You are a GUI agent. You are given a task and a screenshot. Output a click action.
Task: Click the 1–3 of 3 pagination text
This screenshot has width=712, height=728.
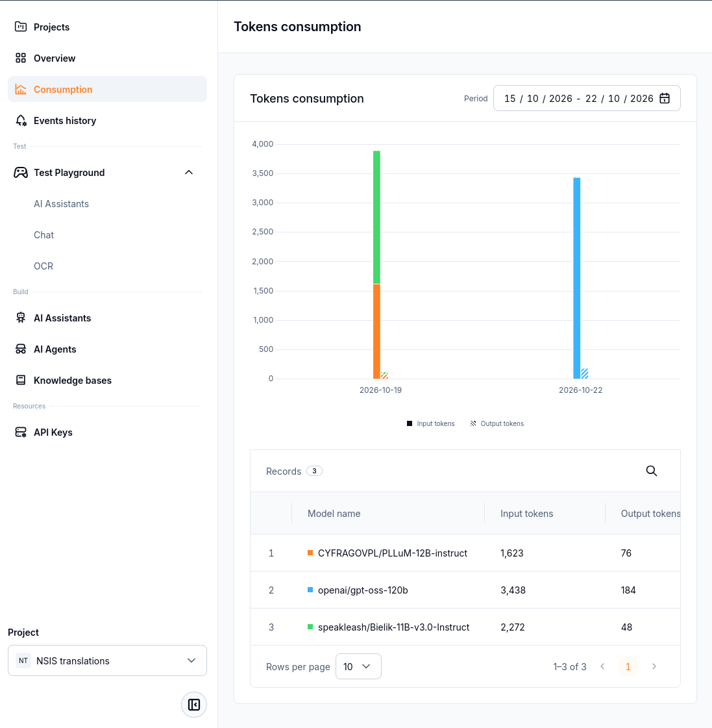click(x=569, y=667)
